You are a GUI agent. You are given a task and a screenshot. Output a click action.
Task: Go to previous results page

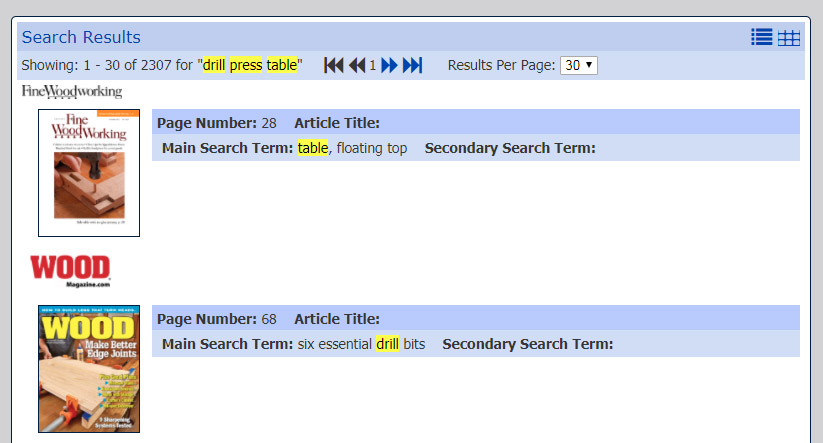pyautogui.click(x=357, y=65)
